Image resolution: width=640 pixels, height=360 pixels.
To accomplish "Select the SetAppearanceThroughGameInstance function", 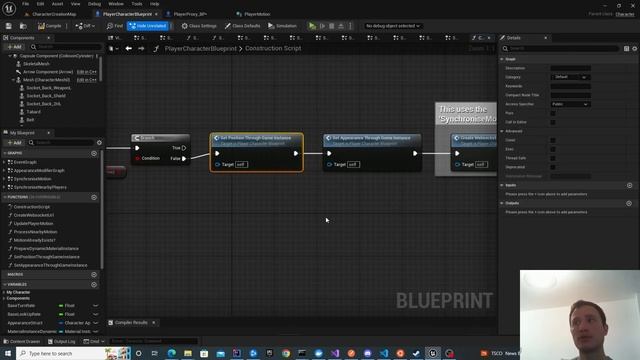I will coord(50,265).
